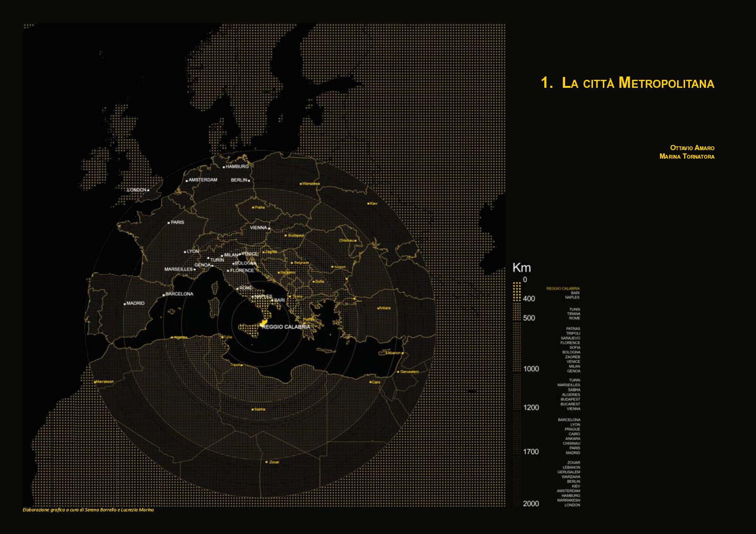
Task: Click the London city marker on the map
Action: point(148,190)
